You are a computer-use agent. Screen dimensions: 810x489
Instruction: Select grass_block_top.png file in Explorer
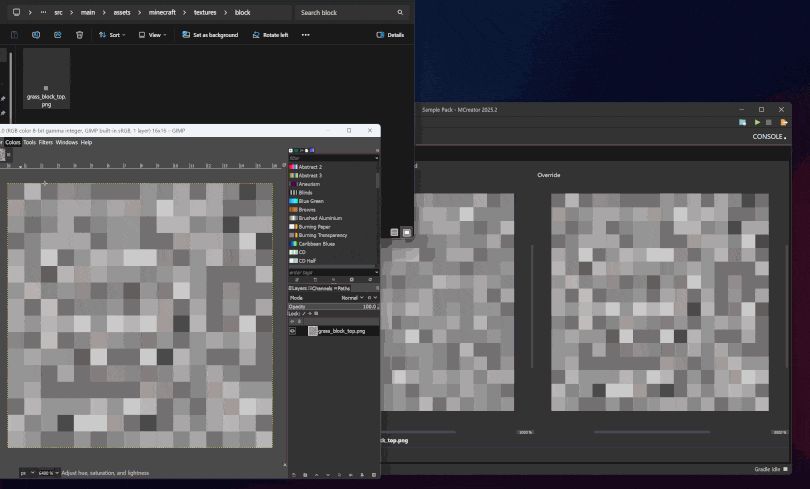pyautogui.click(x=46, y=79)
